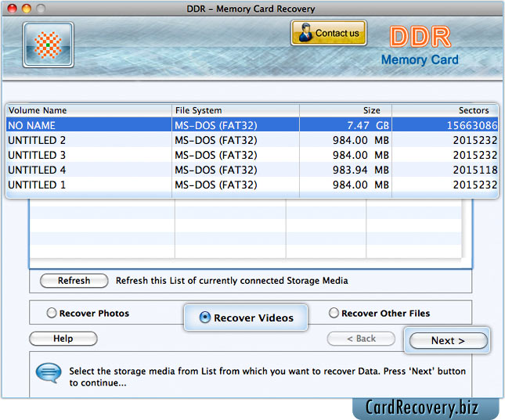Screen dimensions: 505x420
Task: Minimize the window with the yellow button
Action: point(27,9)
